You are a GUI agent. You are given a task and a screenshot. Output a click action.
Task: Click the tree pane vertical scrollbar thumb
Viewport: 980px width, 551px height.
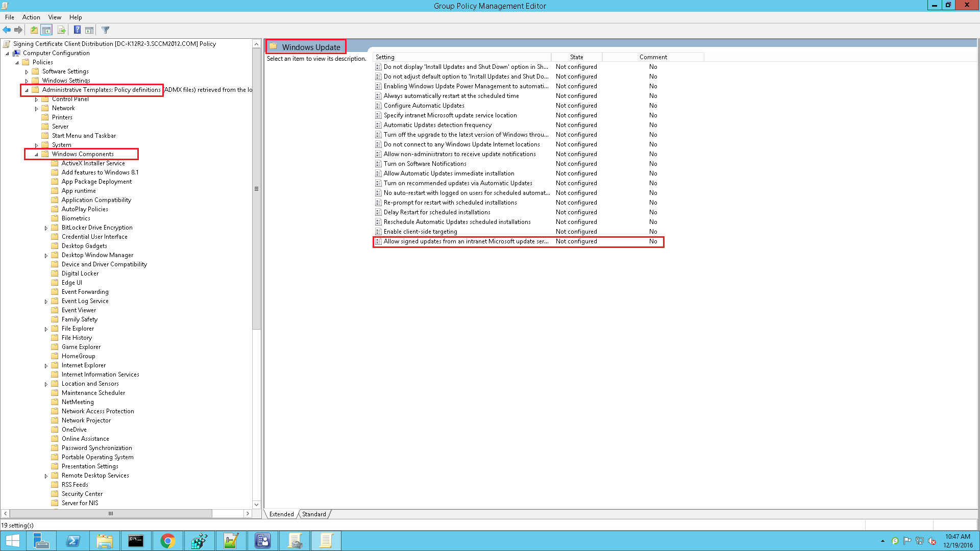point(256,189)
